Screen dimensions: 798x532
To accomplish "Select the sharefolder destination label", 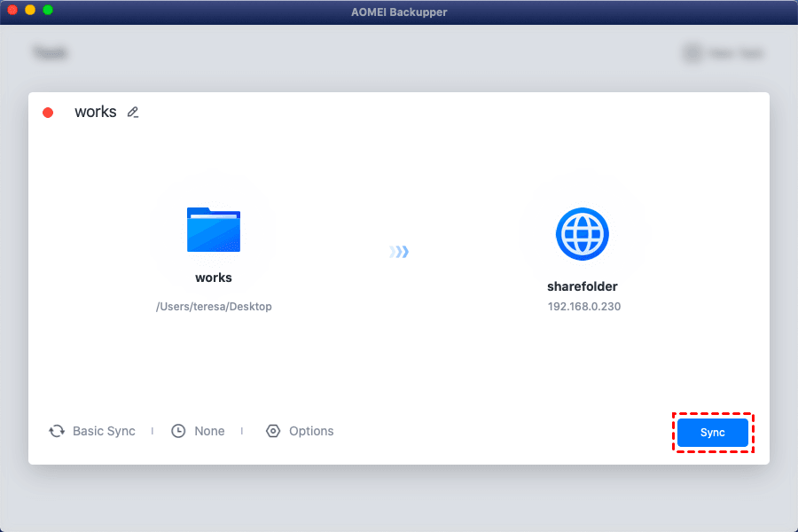I will pos(583,286).
